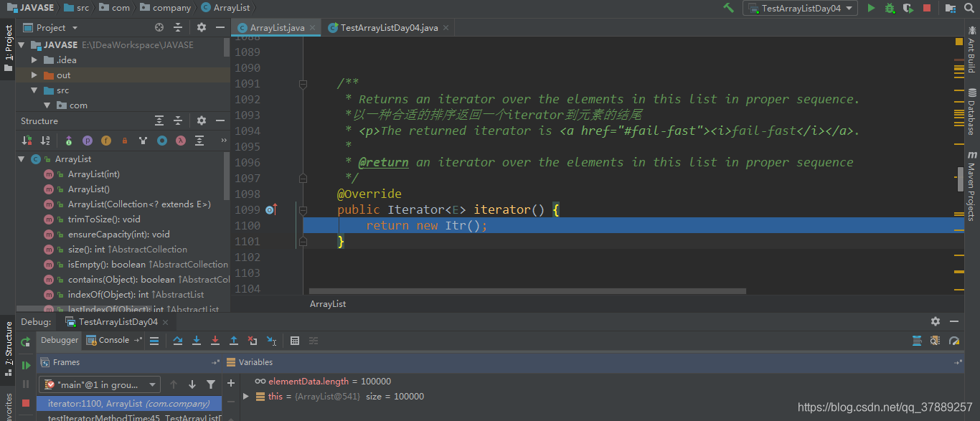The image size is (980, 421).
Task: Collapse the com folder in Project tree
Action: tap(47, 105)
